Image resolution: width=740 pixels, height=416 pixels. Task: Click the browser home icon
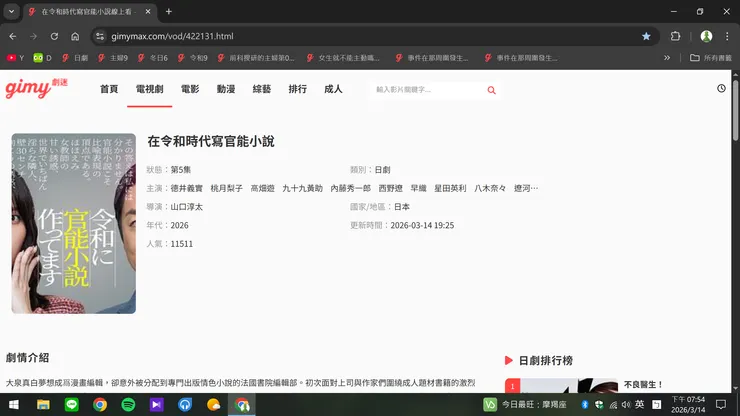point(75,36)
